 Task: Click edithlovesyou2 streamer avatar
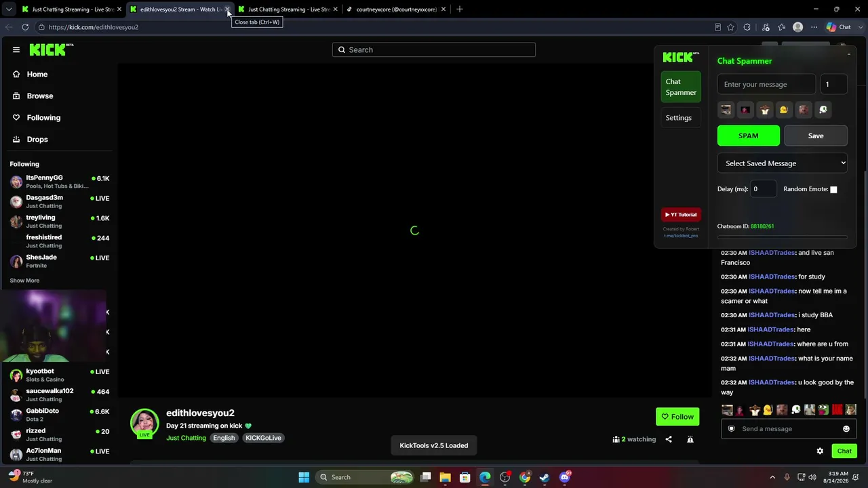tap(144, 424)
